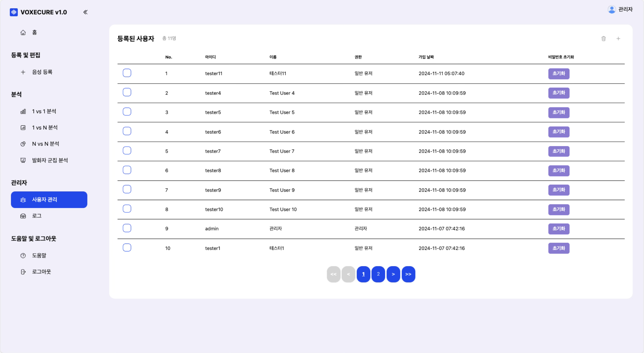Open the 관리자 profile avatar
Image resolution: width=644 pixels, height=353 pixels.
click(612, 10)
